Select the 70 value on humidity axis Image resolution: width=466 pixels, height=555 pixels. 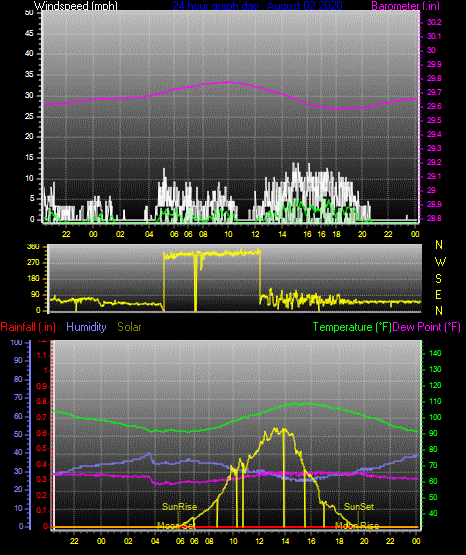(x=18, y=397)
